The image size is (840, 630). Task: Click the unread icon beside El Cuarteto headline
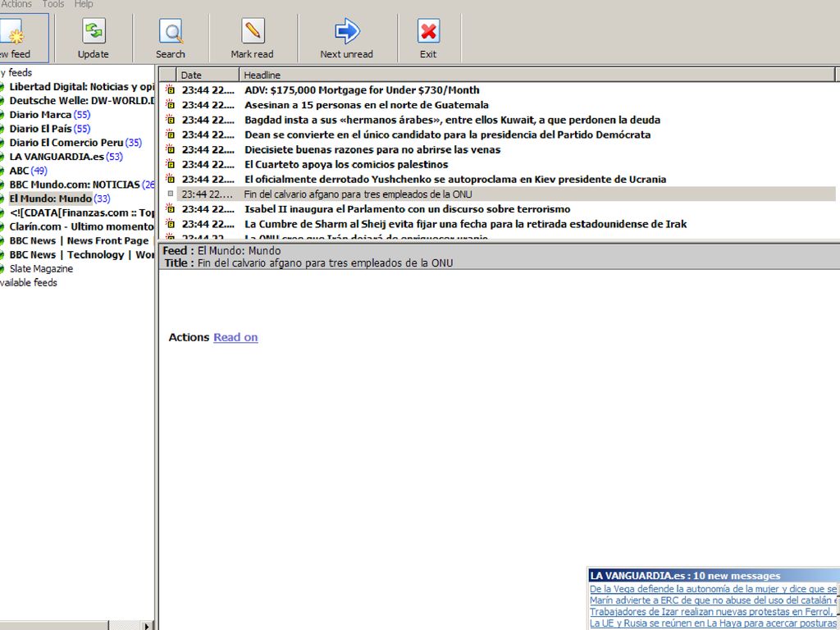click(x=171, y=164)
